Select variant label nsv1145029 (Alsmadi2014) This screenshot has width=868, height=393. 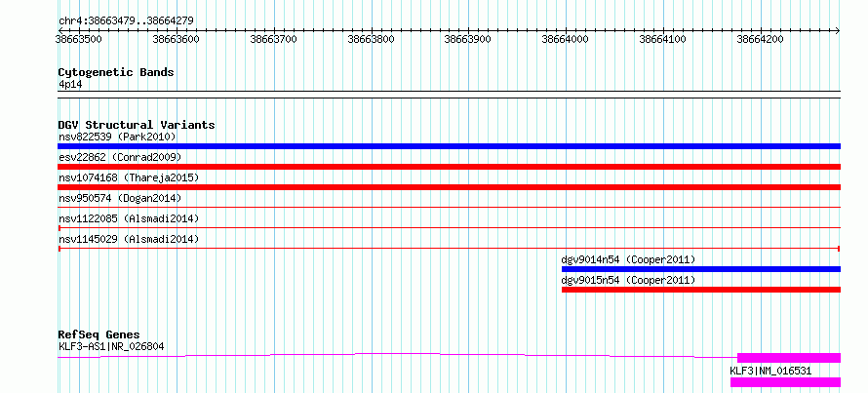coord(129,239)
